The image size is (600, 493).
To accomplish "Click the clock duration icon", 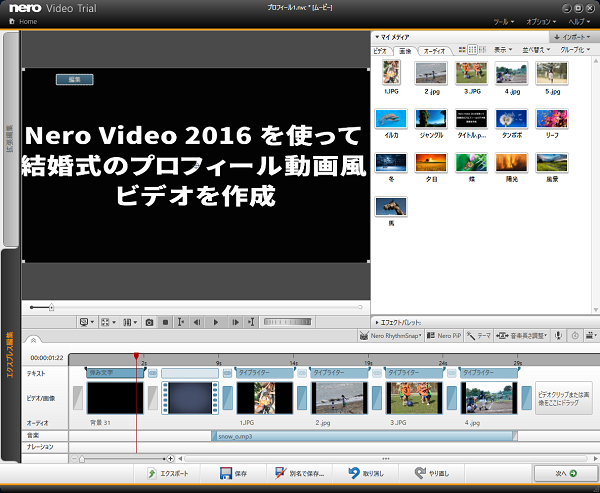I will (575, 336).
